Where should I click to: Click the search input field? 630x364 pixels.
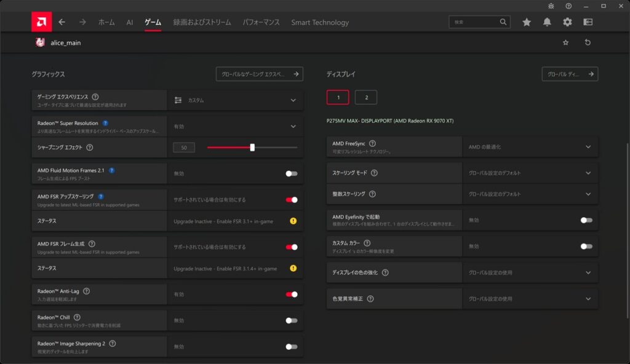coord(474,22)
